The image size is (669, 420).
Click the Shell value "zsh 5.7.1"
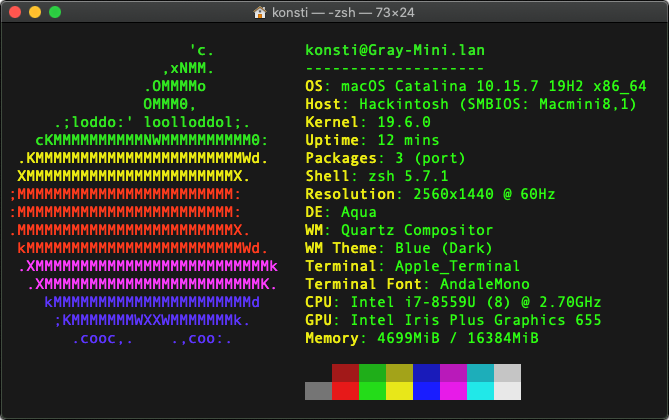[x=408, y=176]
